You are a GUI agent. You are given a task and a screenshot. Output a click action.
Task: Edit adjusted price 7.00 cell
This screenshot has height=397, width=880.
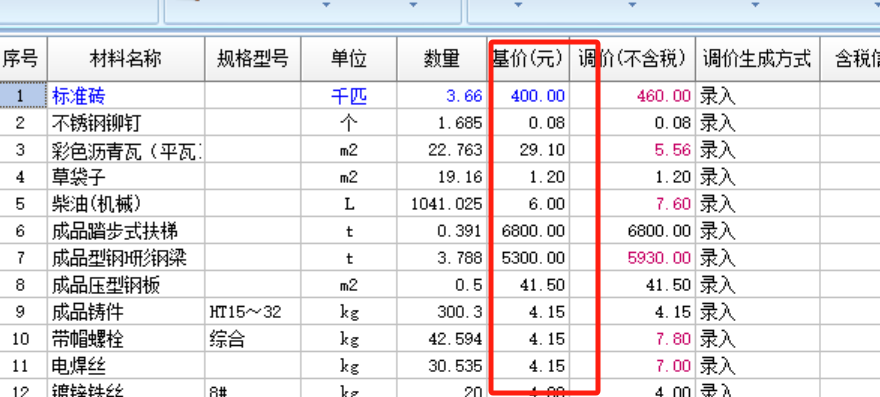pyautogui.click(x=633, y=366)
